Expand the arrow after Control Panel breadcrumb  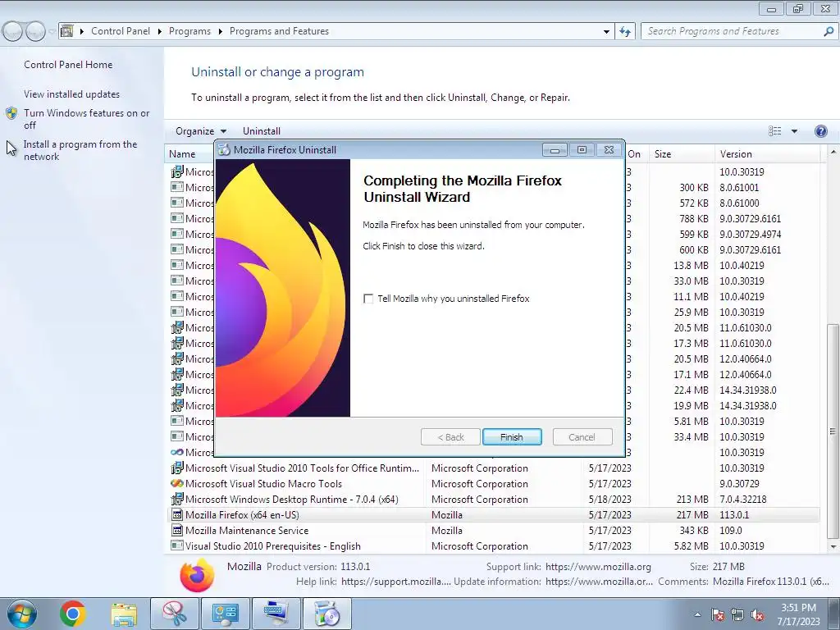tap(160, 31)
